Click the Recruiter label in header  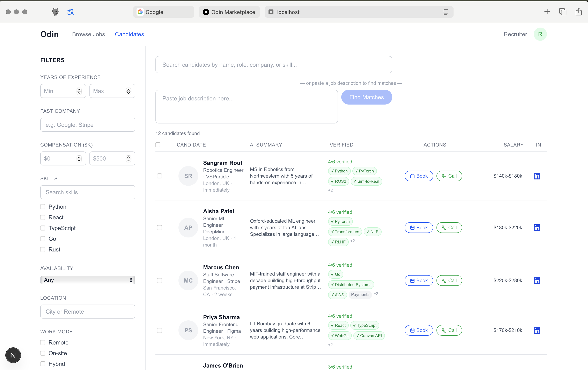(x=515, y=34)
